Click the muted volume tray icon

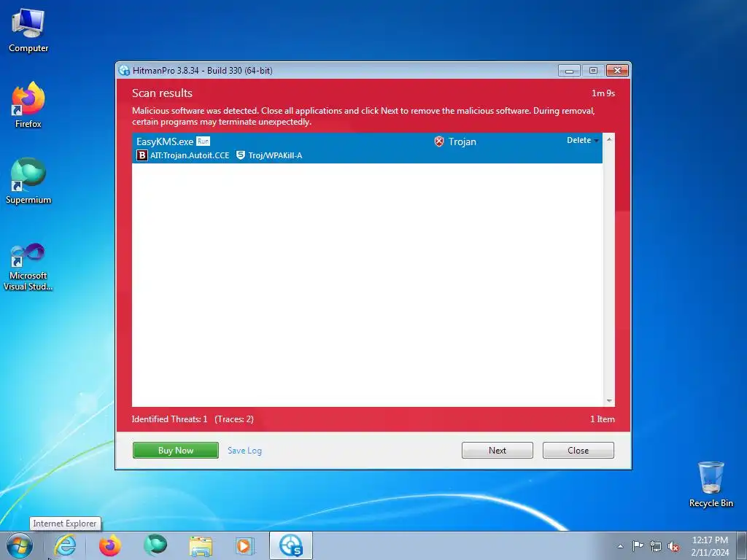[x=673, y=546]
